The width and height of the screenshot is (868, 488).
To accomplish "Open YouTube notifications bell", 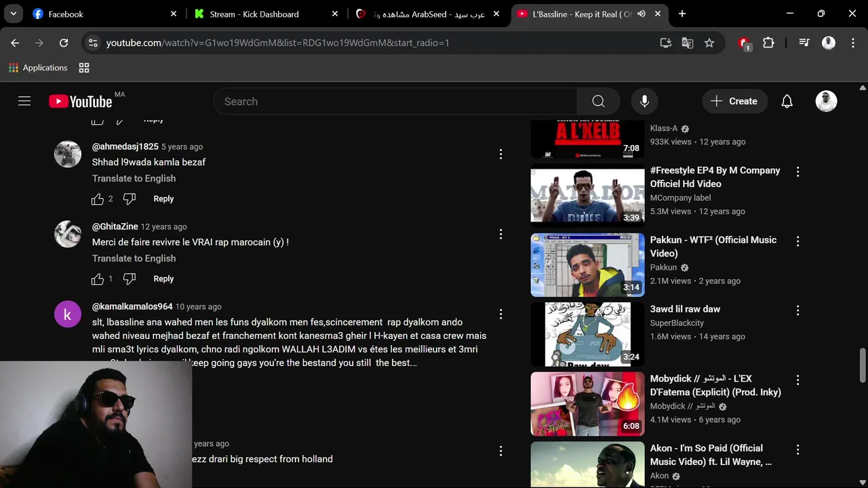I will (x=787, y=101).
